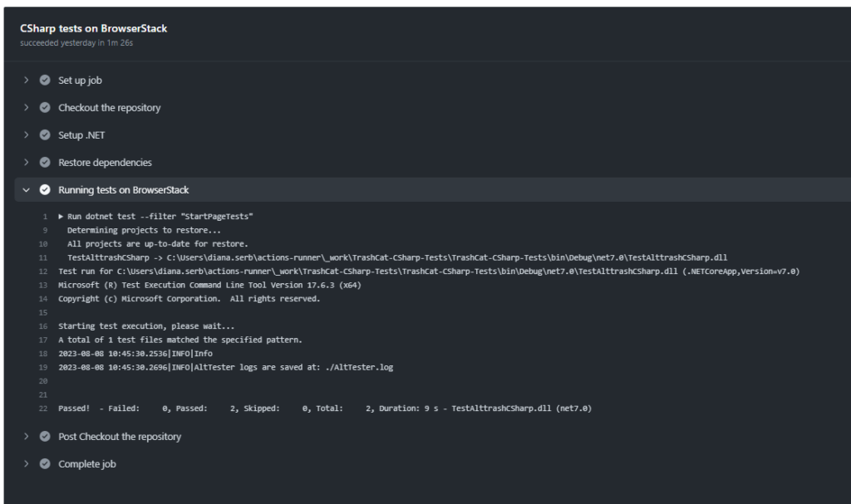Click the Microsoft Test Execution Command Line Tool line
Viewport: 851px width, 504px height.
pos(209,285)
